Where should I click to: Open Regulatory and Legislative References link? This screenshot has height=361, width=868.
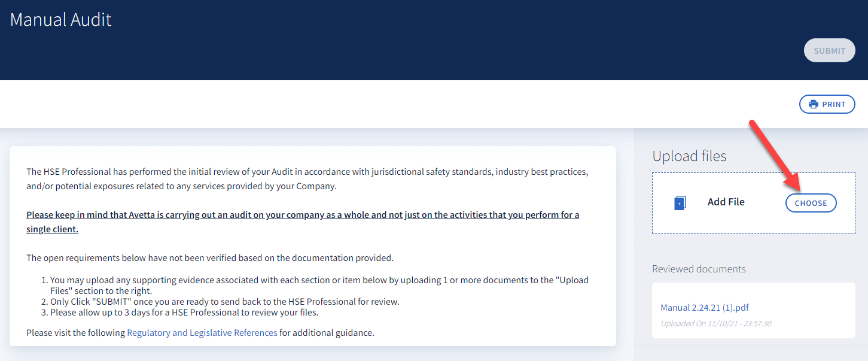pos(202,332)
